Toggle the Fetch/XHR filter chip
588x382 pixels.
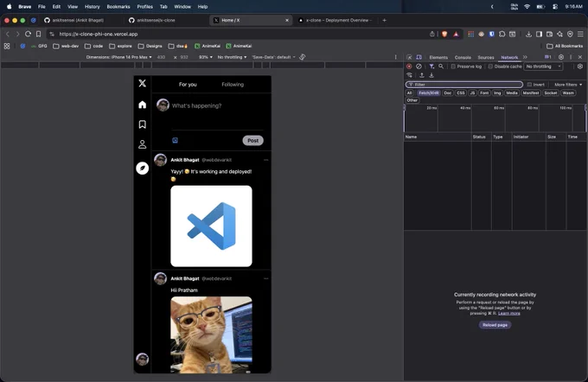[429, 92]
